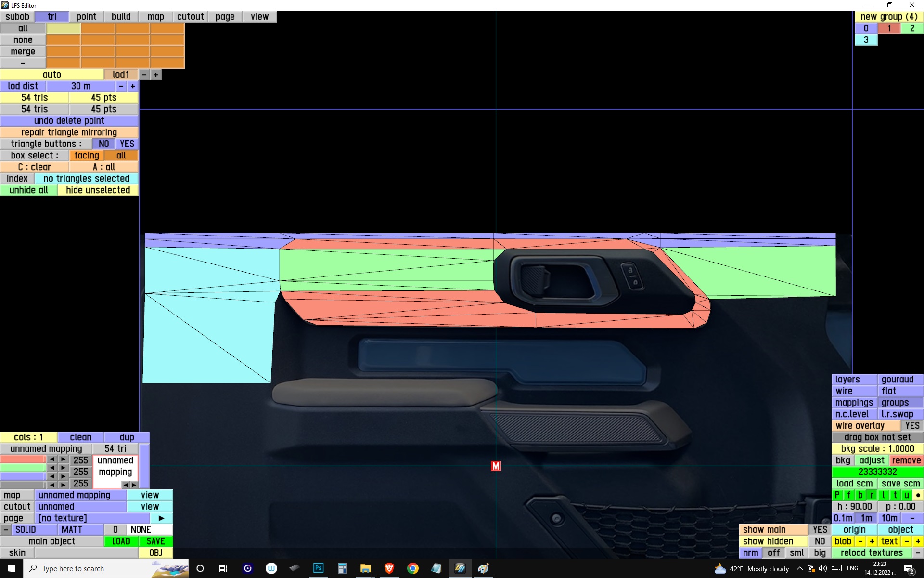The height and width of the screenshot is (578, 924).
Task: Open Photoshop from the taskbar
Action: (x=318, y=568)
